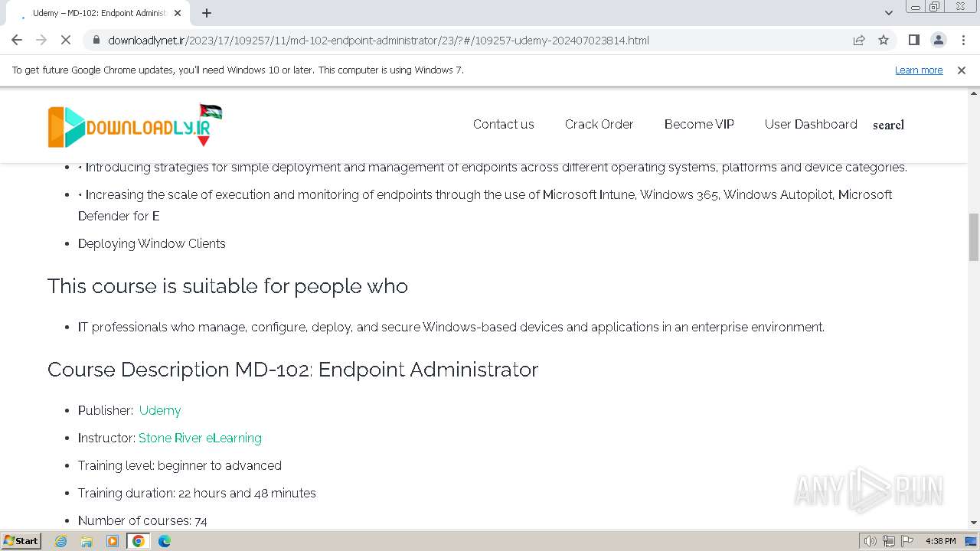Close the Udemy MD-102 tab

pyautogui.click(x=178, y=13)
